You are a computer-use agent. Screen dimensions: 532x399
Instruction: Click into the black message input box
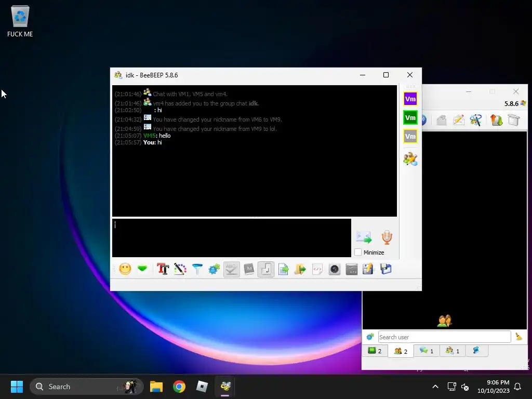pyautogui.click(x=232, y=238)
